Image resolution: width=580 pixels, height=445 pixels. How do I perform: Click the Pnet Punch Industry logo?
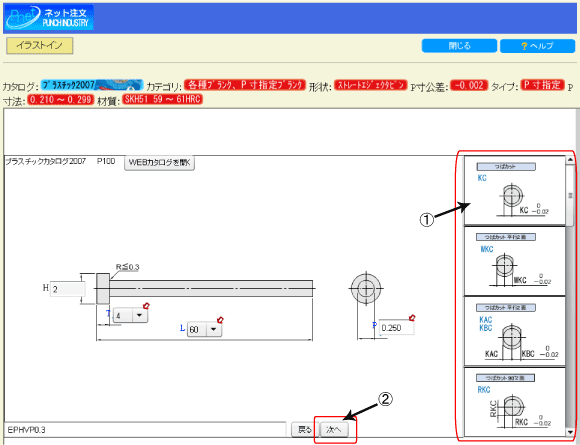(x=48, y=17)
